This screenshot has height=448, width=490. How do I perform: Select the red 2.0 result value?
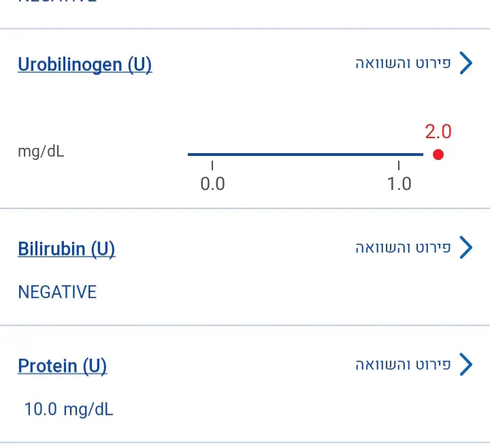[438, 131]
